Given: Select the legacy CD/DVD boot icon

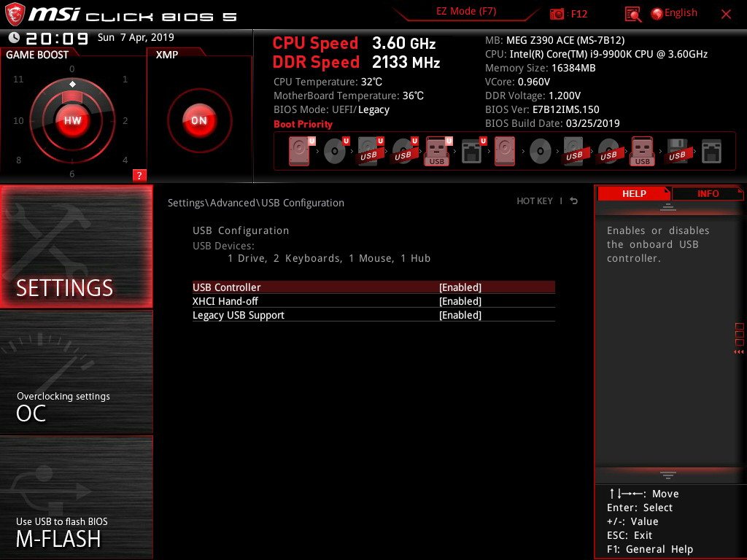Looking at the screenshot, I should (x=541, y=152).
